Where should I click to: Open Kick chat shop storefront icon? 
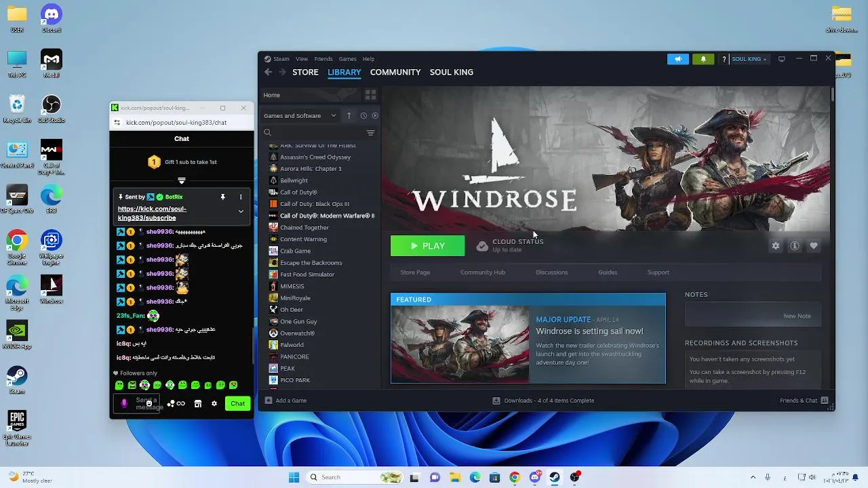(198, 404)
